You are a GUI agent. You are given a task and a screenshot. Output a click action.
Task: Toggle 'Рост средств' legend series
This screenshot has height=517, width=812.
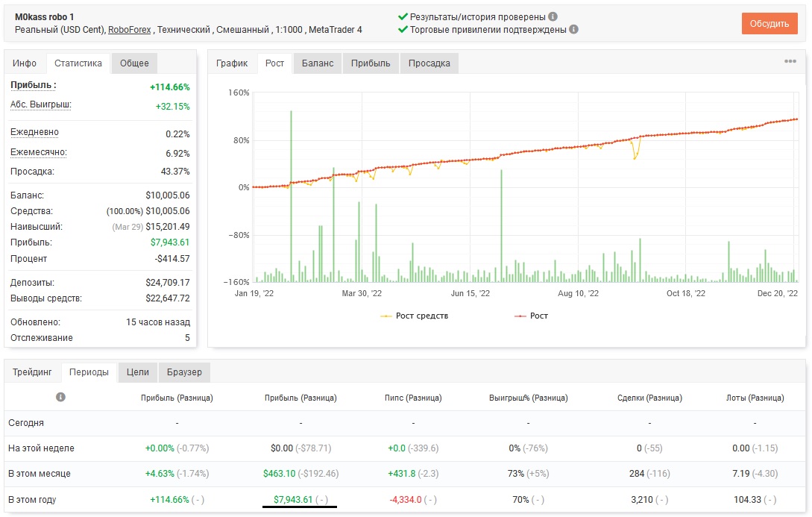coord(415,316)
